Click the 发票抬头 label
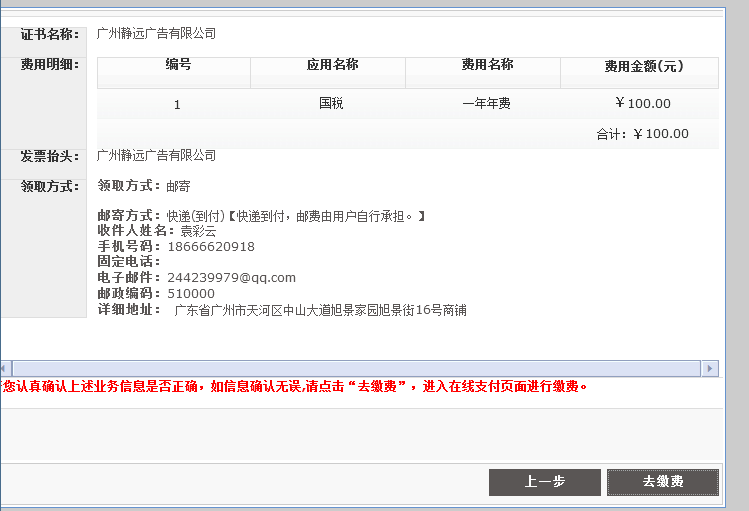749x511 pixels. pos(50,156)
